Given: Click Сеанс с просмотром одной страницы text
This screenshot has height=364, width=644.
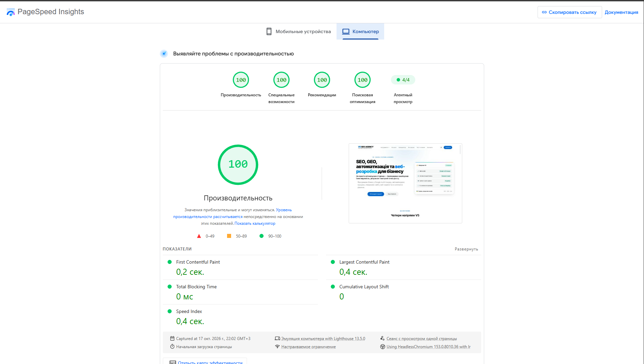Looking at the screenshot, I should (422, 339).
